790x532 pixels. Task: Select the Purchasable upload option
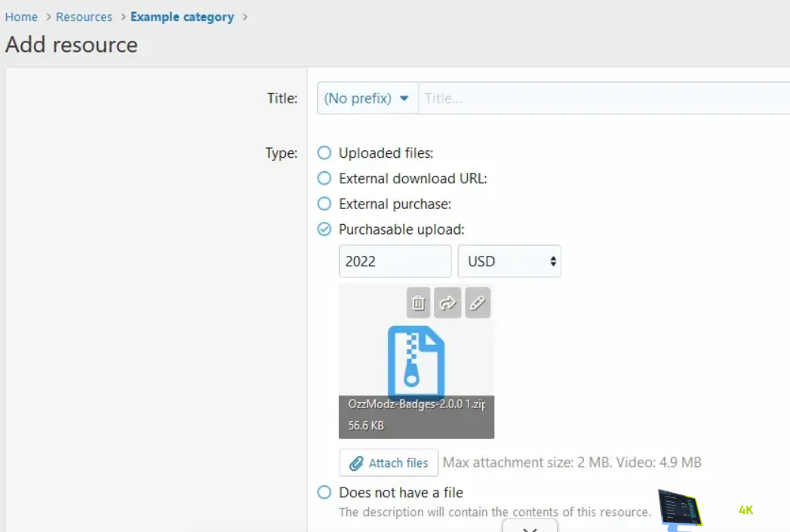click(324, 229)
